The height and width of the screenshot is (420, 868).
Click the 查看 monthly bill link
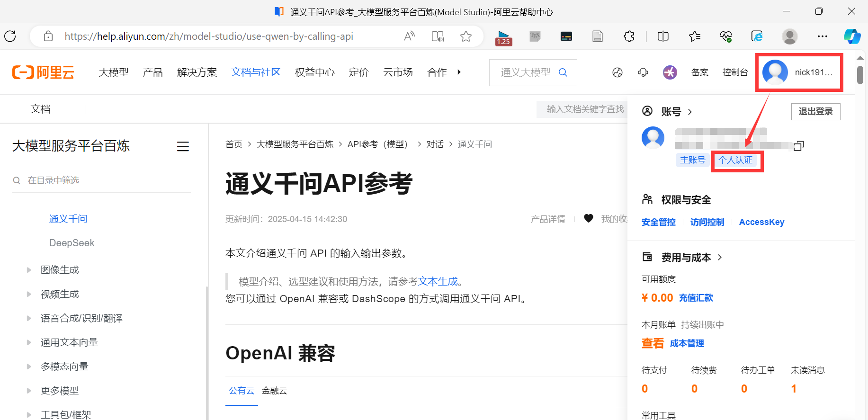point(653,343)
